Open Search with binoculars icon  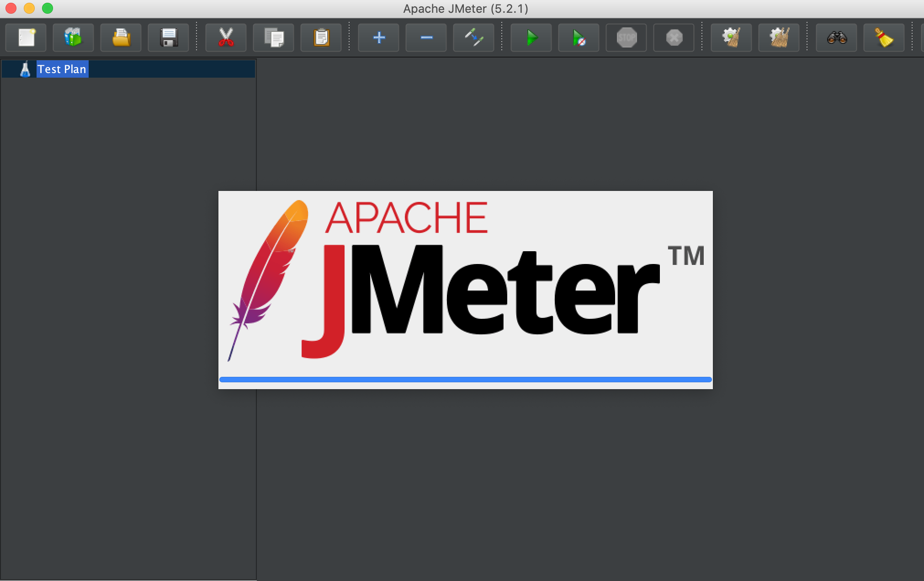pyautogui.click(x=836, y=37)
